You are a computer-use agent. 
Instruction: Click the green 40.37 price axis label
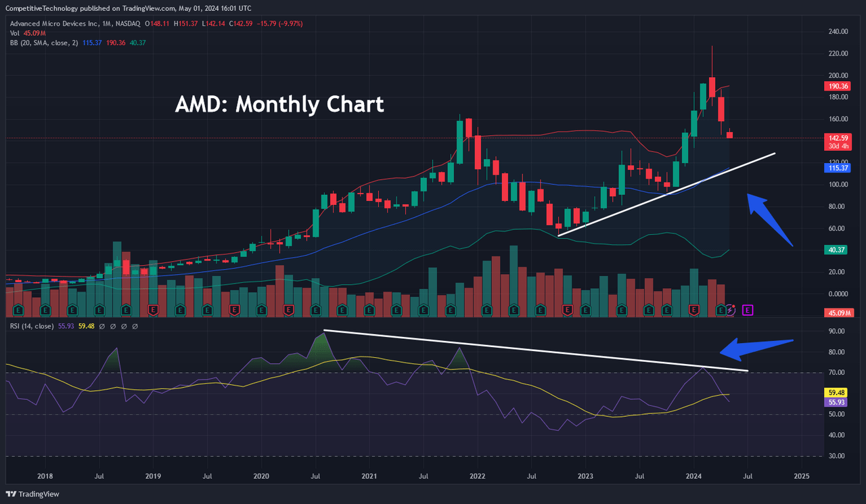(836, 250)
